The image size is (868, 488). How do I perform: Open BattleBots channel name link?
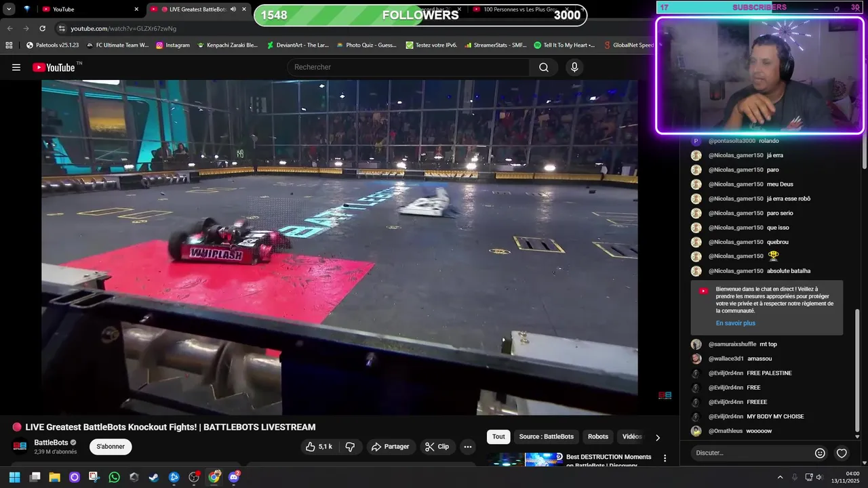pos(52,443)
